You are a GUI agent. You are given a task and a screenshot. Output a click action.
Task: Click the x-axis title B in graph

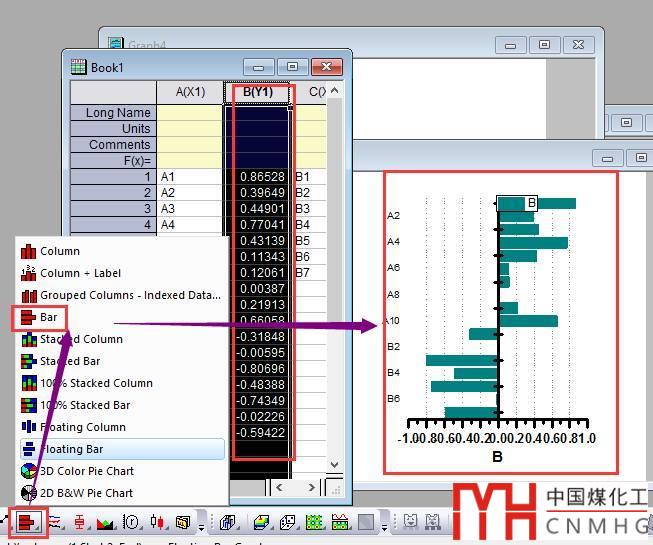pyautogui.click(x=497, y=457)
